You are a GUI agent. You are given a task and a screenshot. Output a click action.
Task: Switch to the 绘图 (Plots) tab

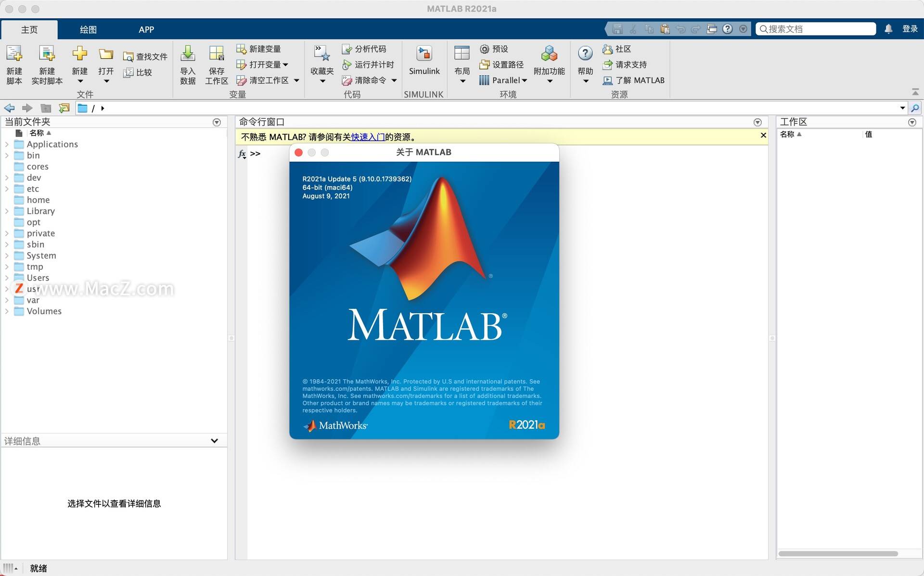(x=88, y=29)
